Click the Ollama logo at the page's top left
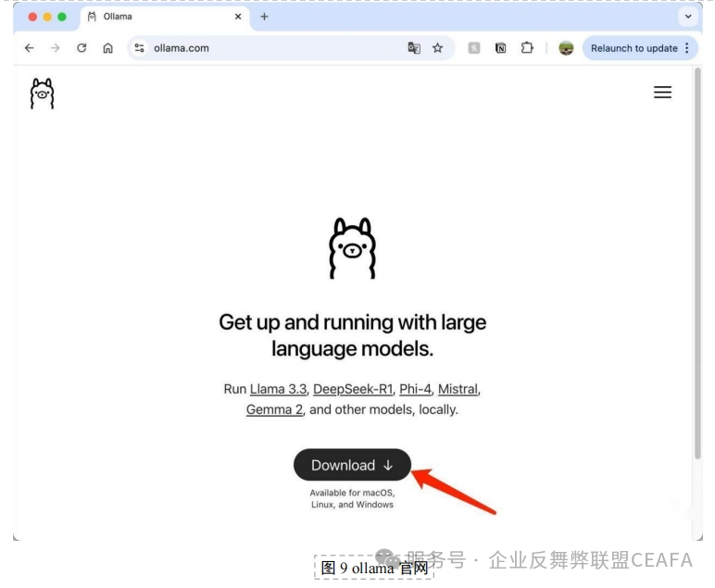The image size is (715, 588). click(x=42, y=94)
